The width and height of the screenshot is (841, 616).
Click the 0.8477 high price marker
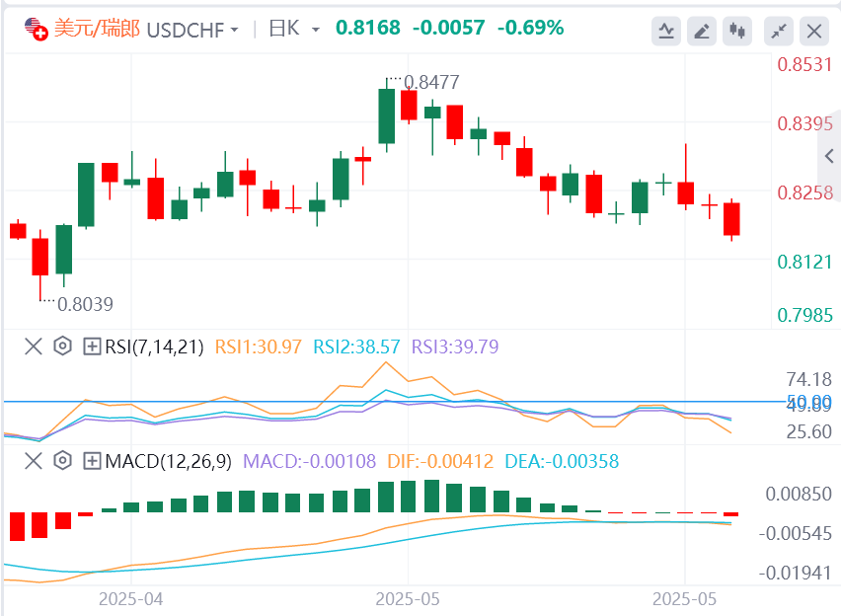click(x=432, y=82)
